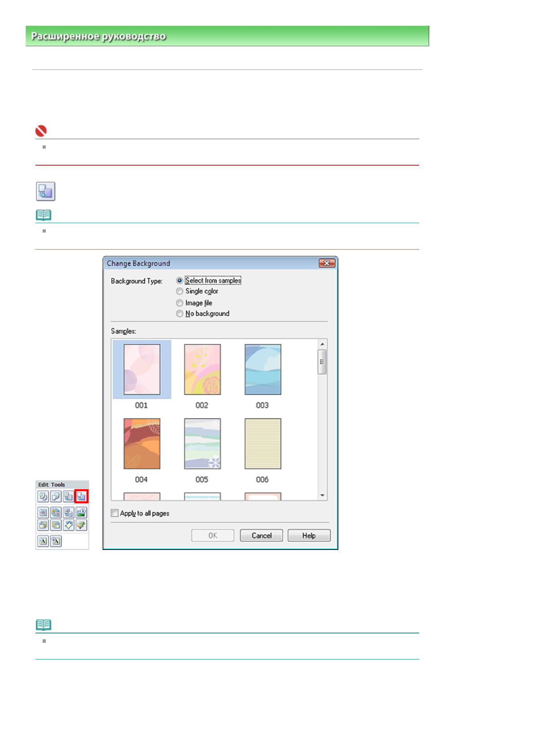Click the Add Page icon in Edit Tools
This screenshot has height=756, width=534.
click(43, 497)
